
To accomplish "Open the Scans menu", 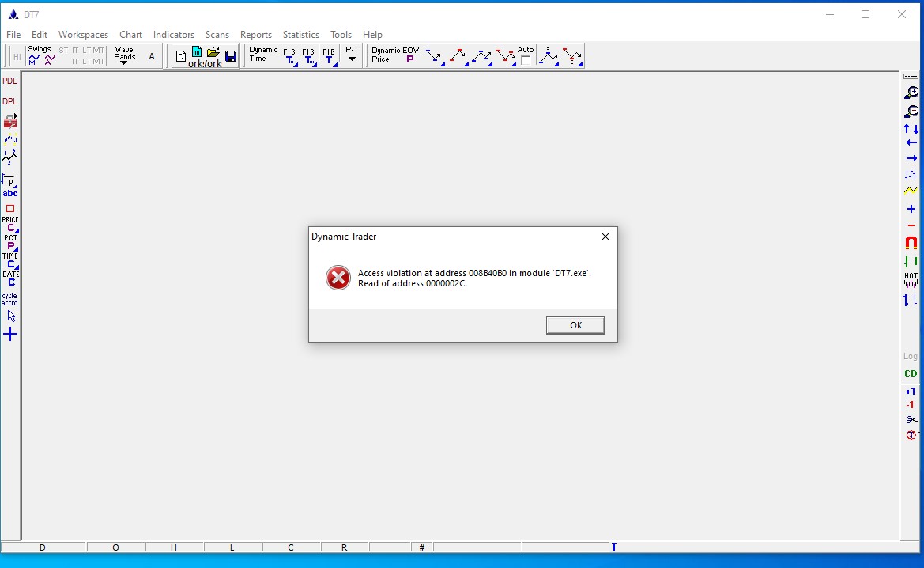I will (x=217, y=35).
